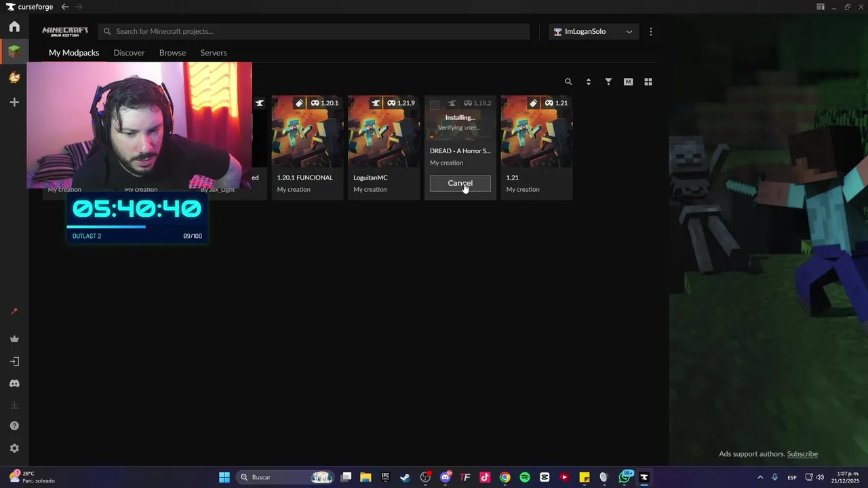Click the crown premium icon in sidebar

coord(14,339)
